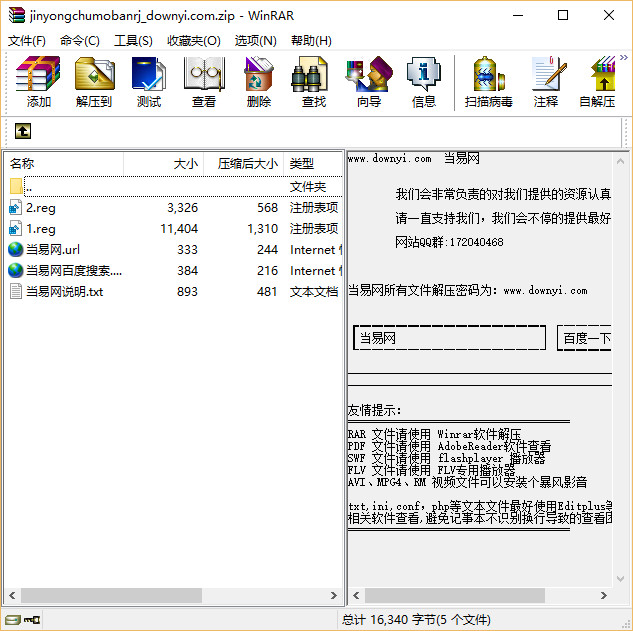This screenshot has height=631, width=633.
Task: Select file name 当易网说明.txt
Action: click(x=65, y=291)
